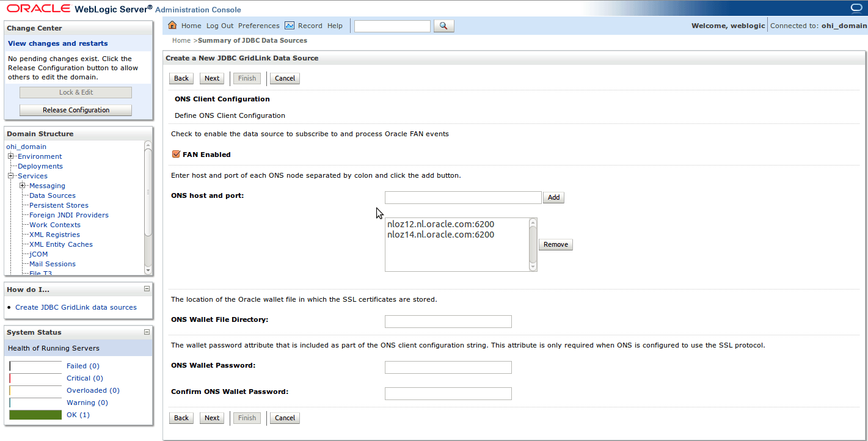Select nloz12.nl.oracle.com:6200 in the list
This screenshot has height=441, width=868.
(x=441, y=224)
